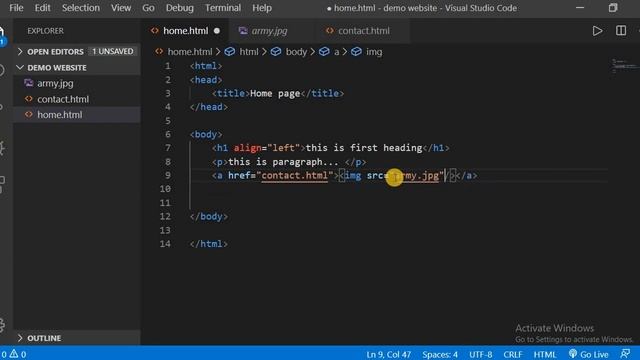Open the File menu
Viewport: 640px width, 360px height.
16,8
